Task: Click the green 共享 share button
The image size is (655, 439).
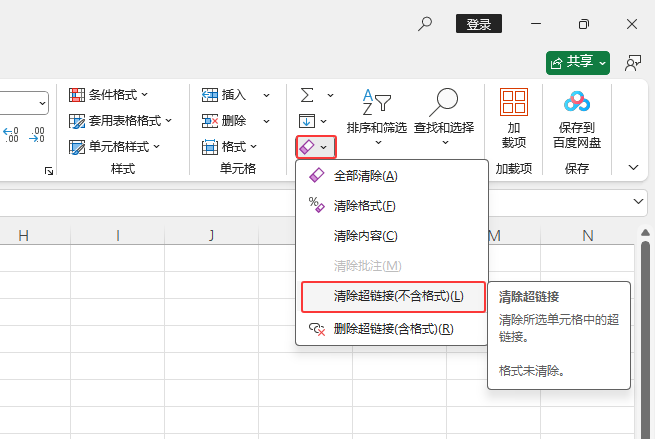Action: click(x=578, y=62)
